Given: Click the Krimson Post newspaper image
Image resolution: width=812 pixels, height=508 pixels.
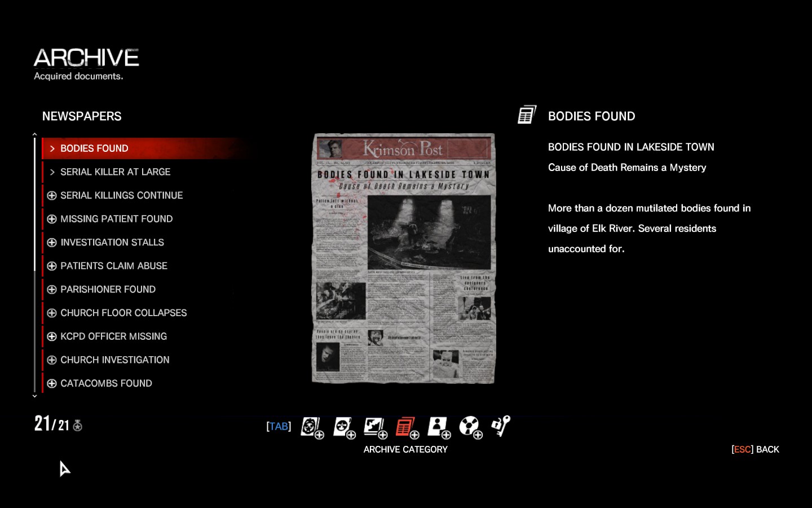Looking at the screenshot, I should (403, 259).
